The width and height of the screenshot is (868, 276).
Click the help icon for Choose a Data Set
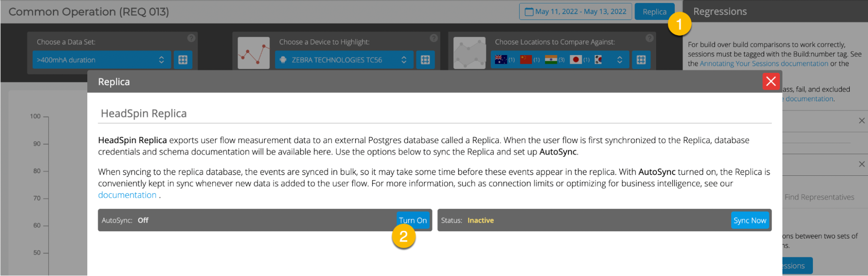191,38
